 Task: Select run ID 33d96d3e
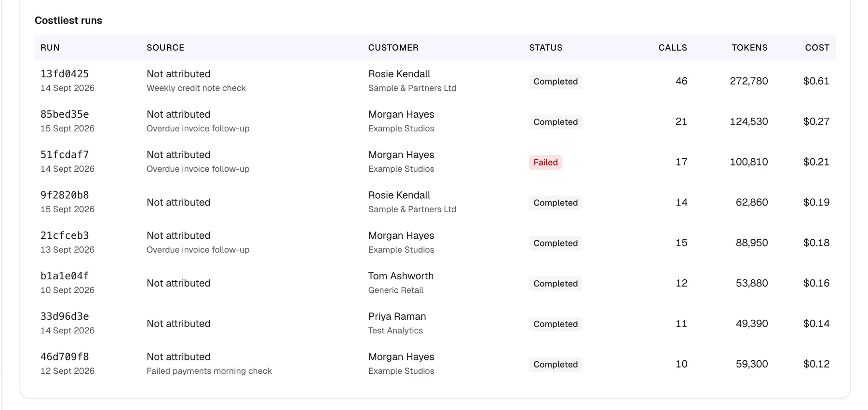click(x=65, y=317)
